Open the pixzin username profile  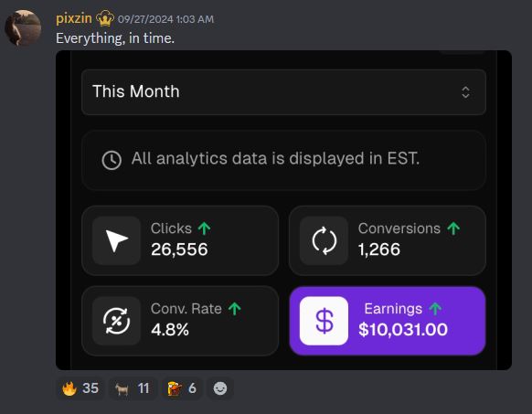point(74,18)
